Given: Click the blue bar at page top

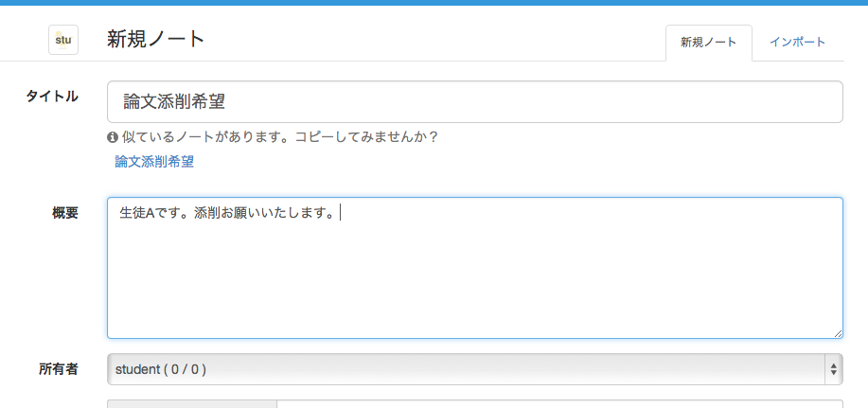Looking at the screenshot, I should click(x=434, y=3).
